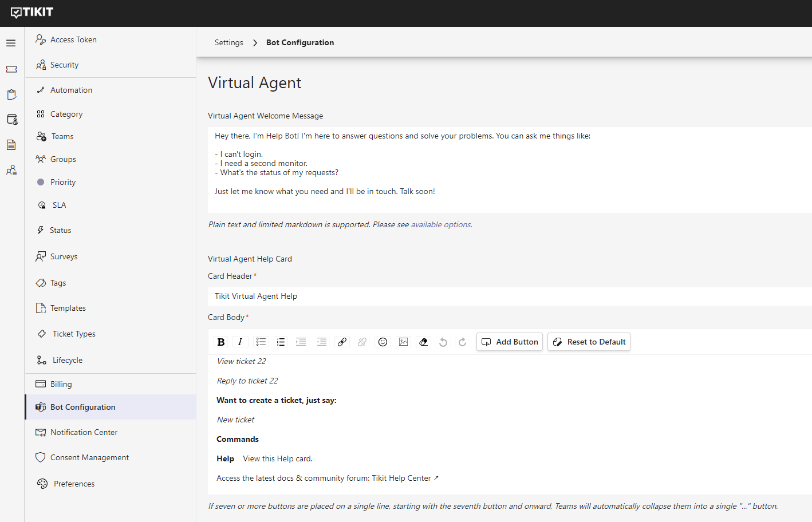Click the clear formatting eraser icon
This screenshot has width=812, height=522.
click(423, 342)
